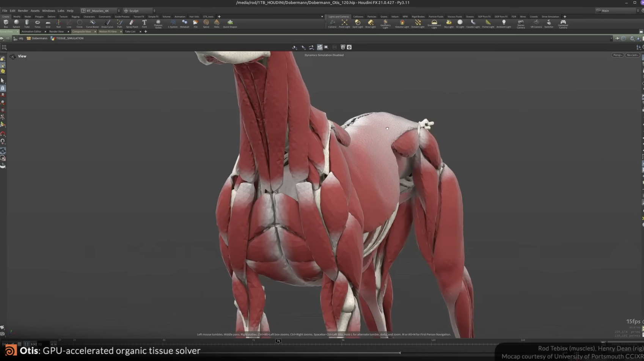This screenshot has height=361, width=644.
Task: Open the Render menu
Action: click(x=23, y=11)
